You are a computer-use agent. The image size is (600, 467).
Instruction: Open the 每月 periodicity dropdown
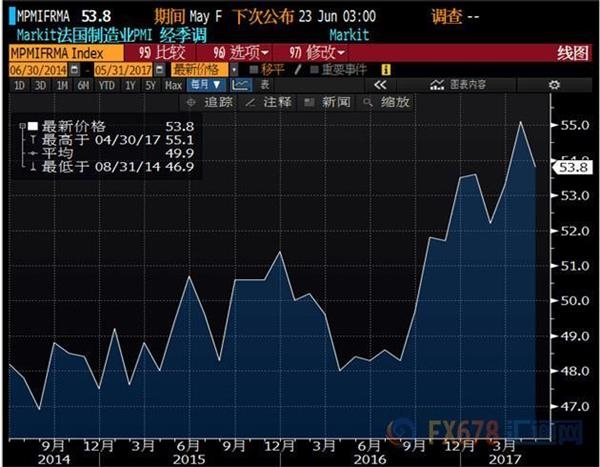tap(206, 85)
